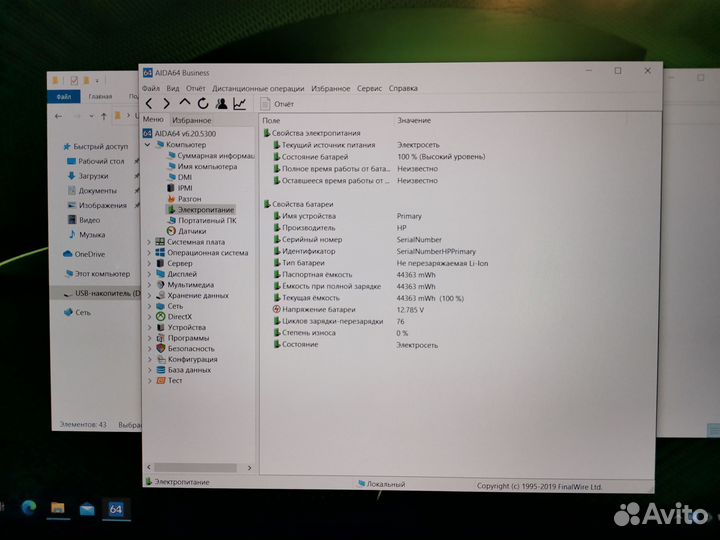Expand the Сервер node
Image resolution: width=720 pixels, height=540 pixels.
point(149,264)
